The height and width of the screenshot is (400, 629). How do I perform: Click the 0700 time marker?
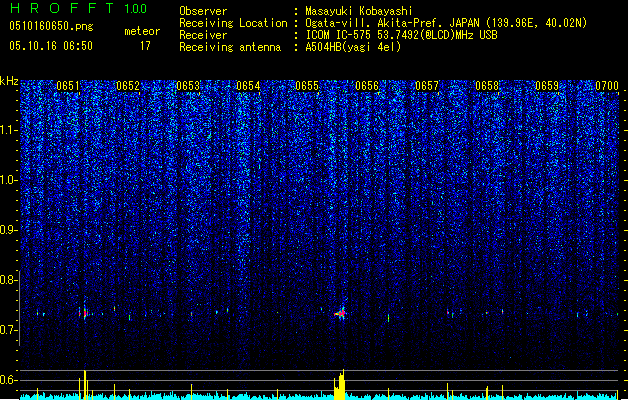607,86
